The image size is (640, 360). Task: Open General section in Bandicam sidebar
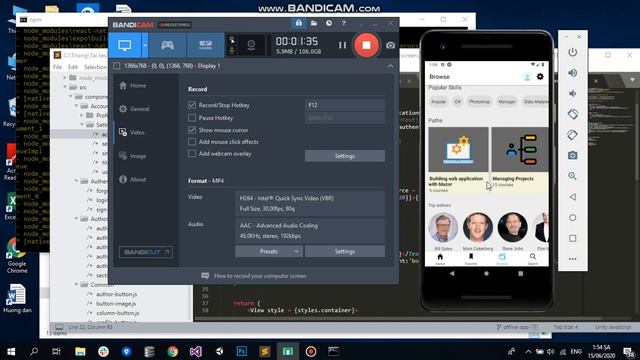pos(134,109)
